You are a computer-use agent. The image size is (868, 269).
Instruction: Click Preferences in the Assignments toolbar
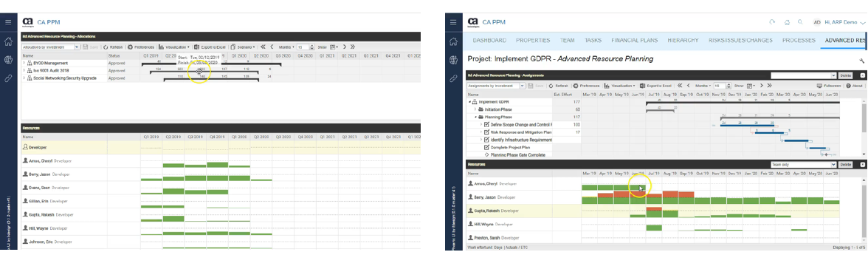click(586, 86)
